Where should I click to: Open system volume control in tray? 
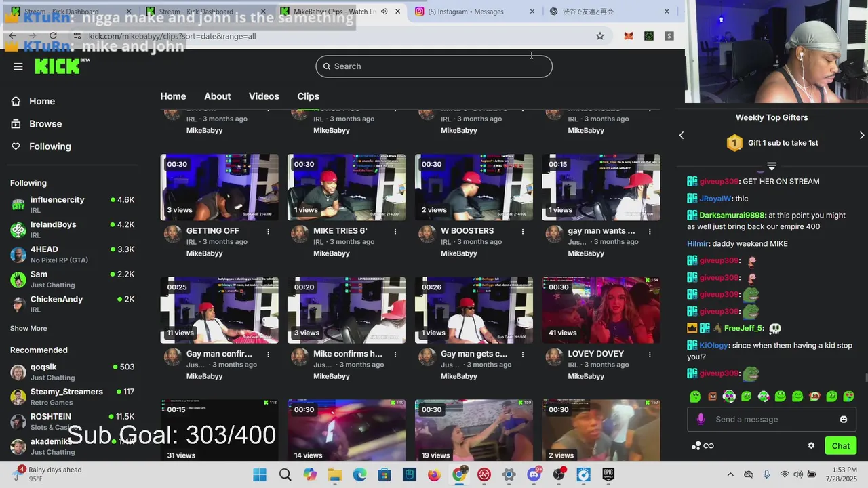(799, 474)
